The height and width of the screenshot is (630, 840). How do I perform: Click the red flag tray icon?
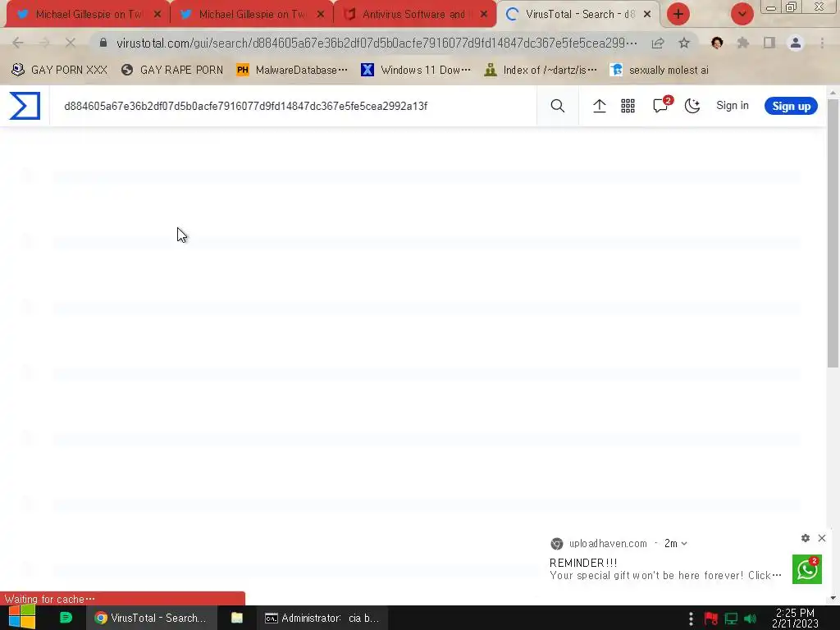tap(711, 619)
